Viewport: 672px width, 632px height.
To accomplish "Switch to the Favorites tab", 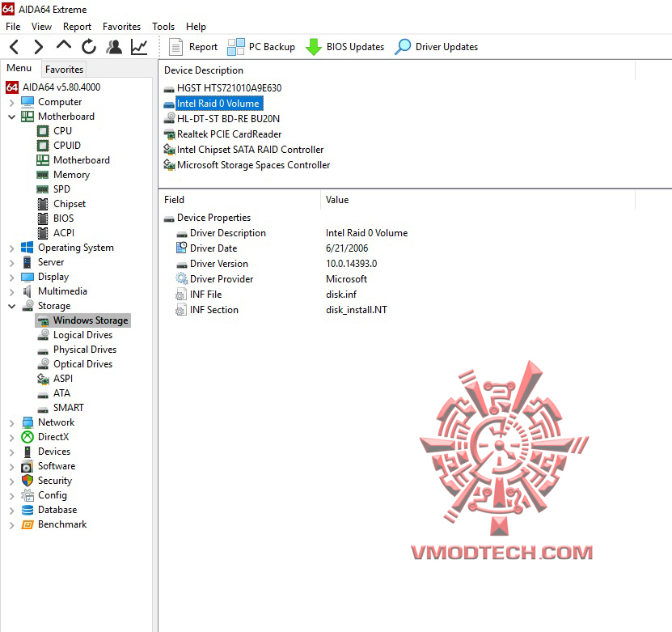I will [63, 69].
